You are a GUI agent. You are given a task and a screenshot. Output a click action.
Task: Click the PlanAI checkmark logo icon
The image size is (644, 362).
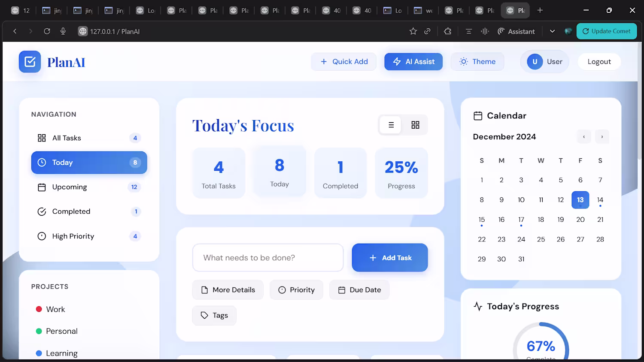[30, 62]
